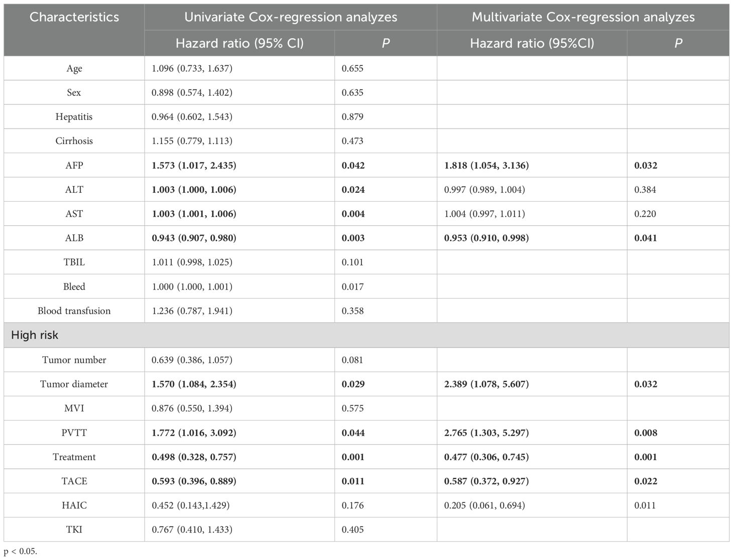Select the AFP univariate hazard ratio value
733x560 pixels.
[x=194, y=166]
